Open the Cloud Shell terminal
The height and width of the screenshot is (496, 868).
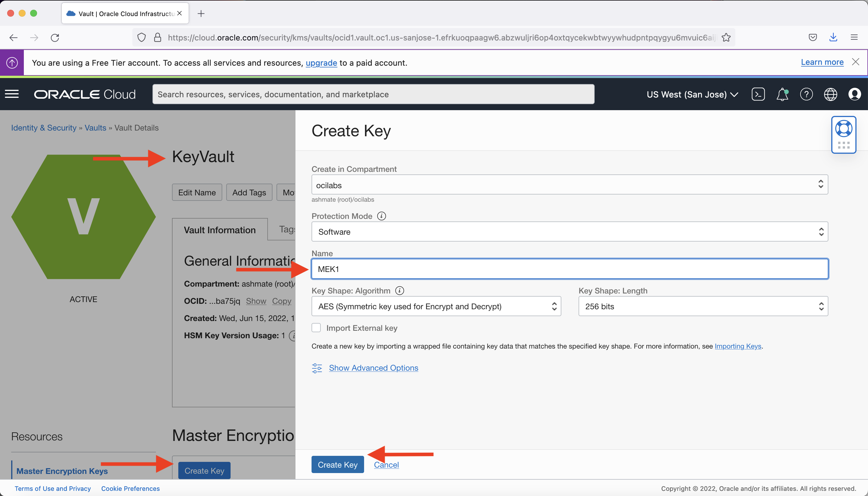tap(758, 94)
